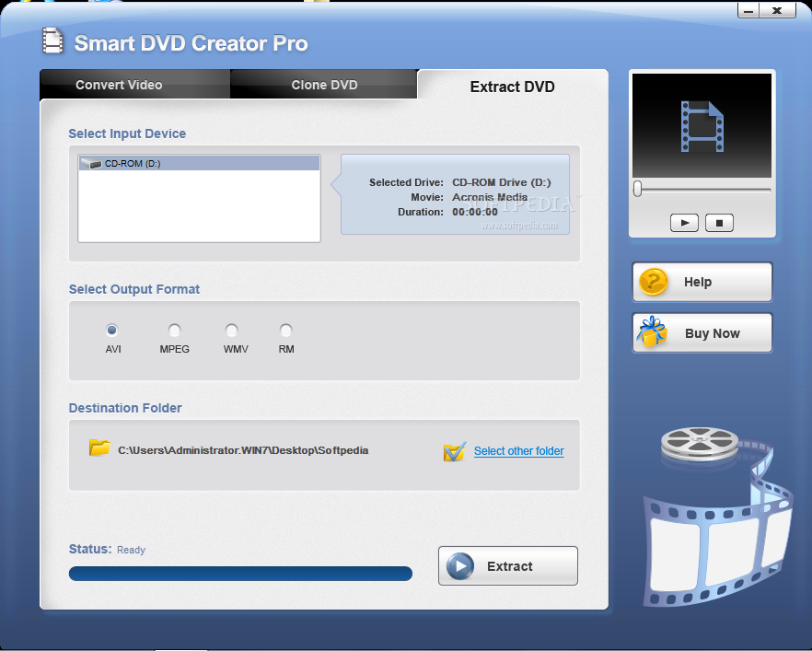Stop the preview video
This screenshot has width=812, height=651.
[x=719, y=223]
